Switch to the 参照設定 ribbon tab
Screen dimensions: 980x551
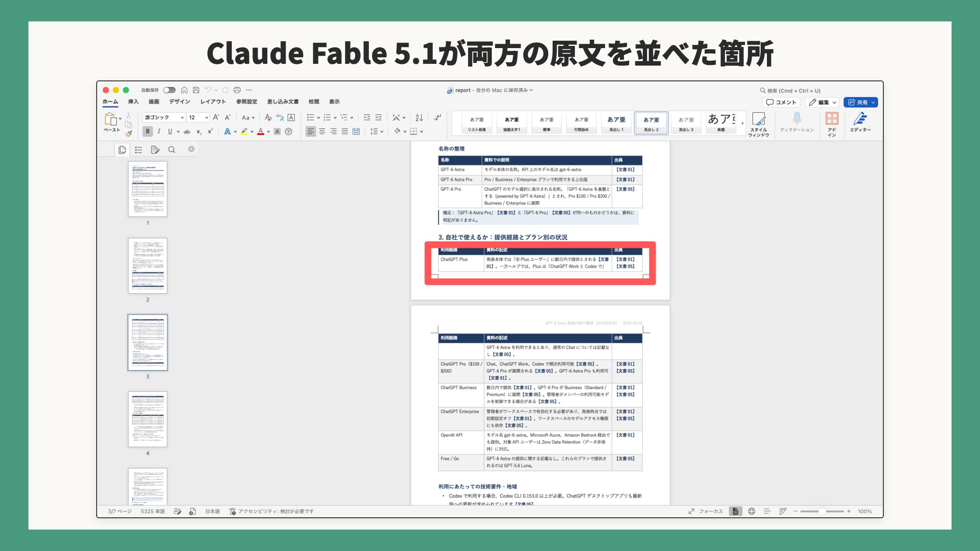(247, 101)
